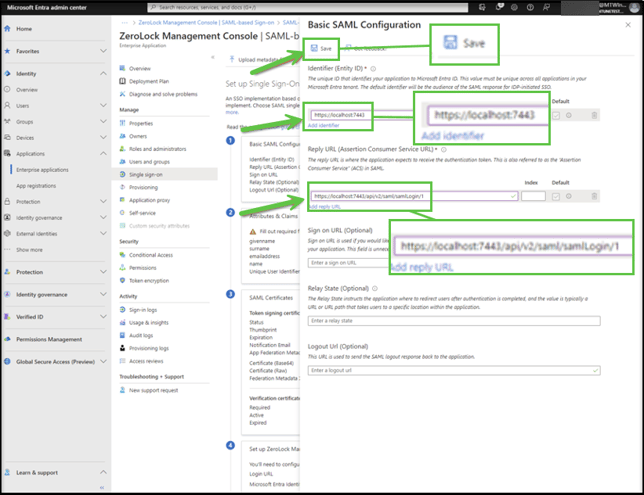Click Show more in Identity menu
Image resolution: width=644 pixels, height=495 pixels.
[x=29, y=250]
